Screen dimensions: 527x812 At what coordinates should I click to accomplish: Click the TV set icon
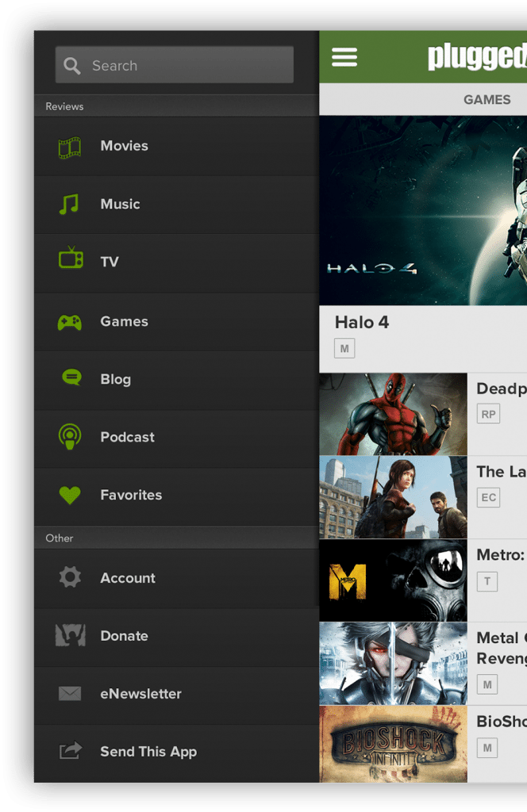coord(71,258)
